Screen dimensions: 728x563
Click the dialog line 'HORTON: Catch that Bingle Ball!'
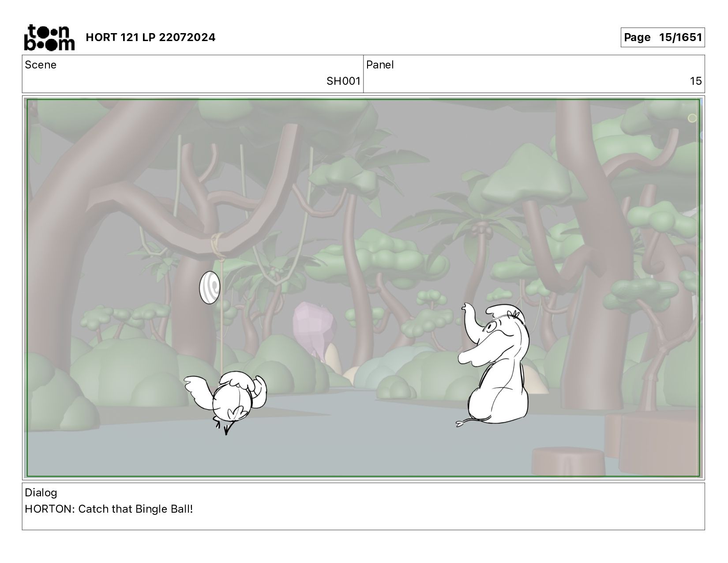click(x=109, y=509)
